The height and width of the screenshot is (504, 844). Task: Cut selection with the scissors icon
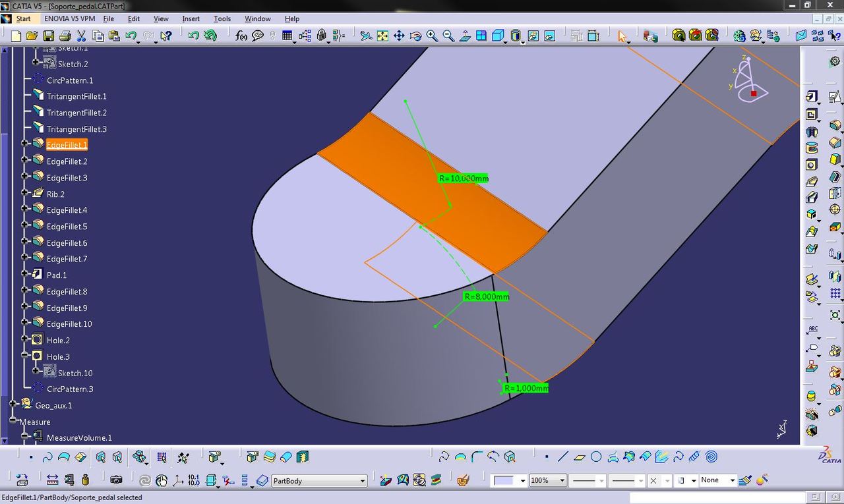[82, 36]
